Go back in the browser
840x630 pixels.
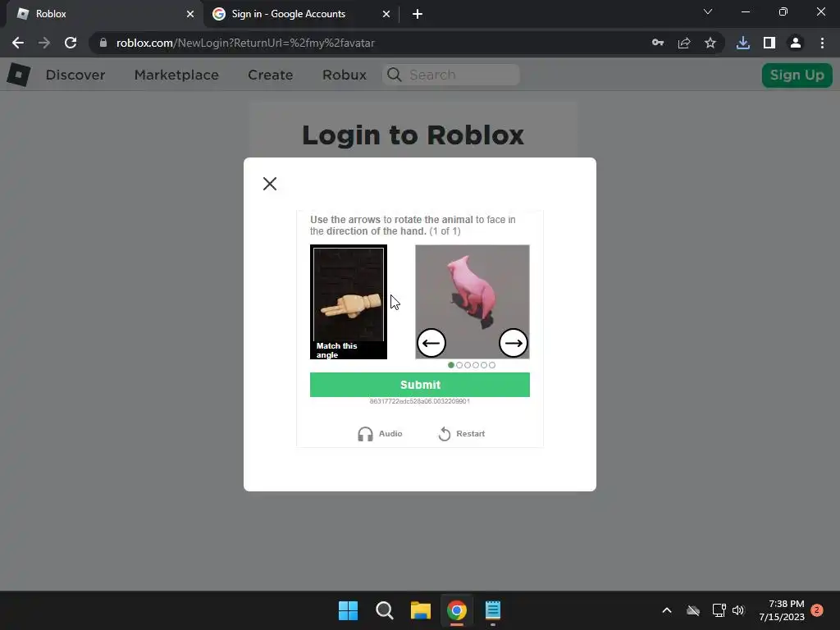pos(18,43)
